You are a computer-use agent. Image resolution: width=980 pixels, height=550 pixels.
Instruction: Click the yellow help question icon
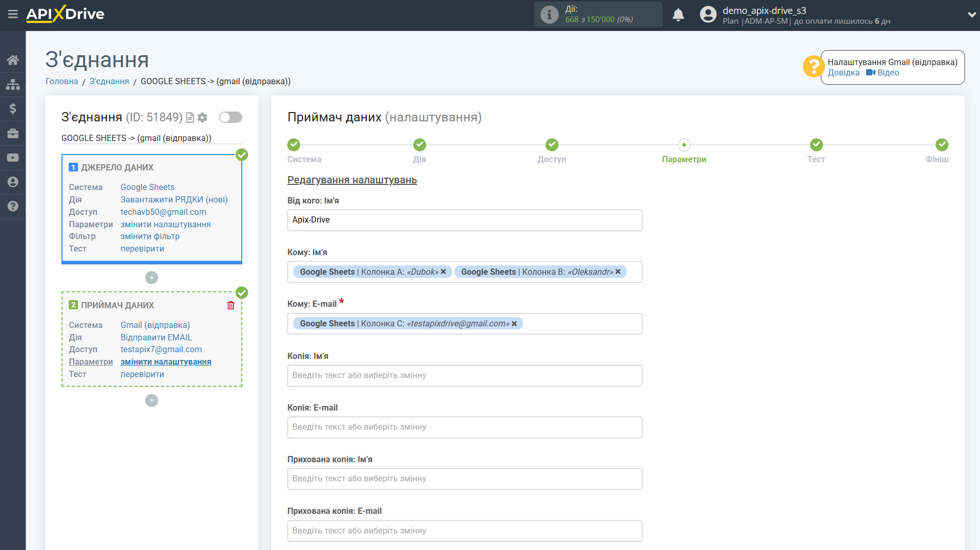813,67
